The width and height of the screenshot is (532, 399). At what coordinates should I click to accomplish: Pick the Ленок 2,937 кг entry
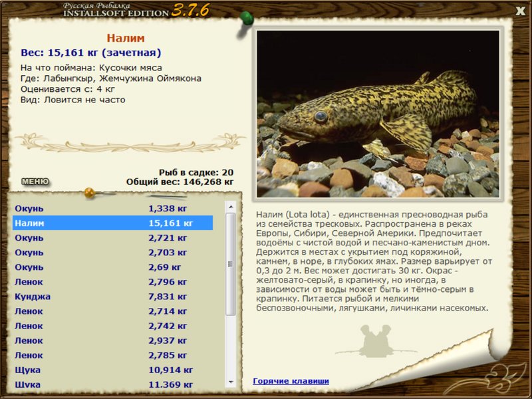112,340
